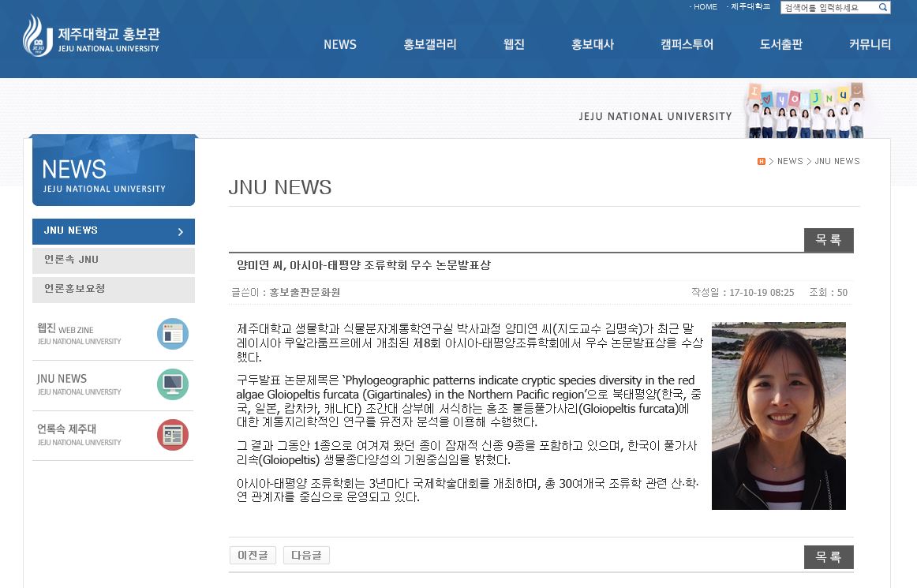Open the 커뮤니티 menu
Image resolution: width=917 pixels, height=588 pixels.
pos(869,45)
